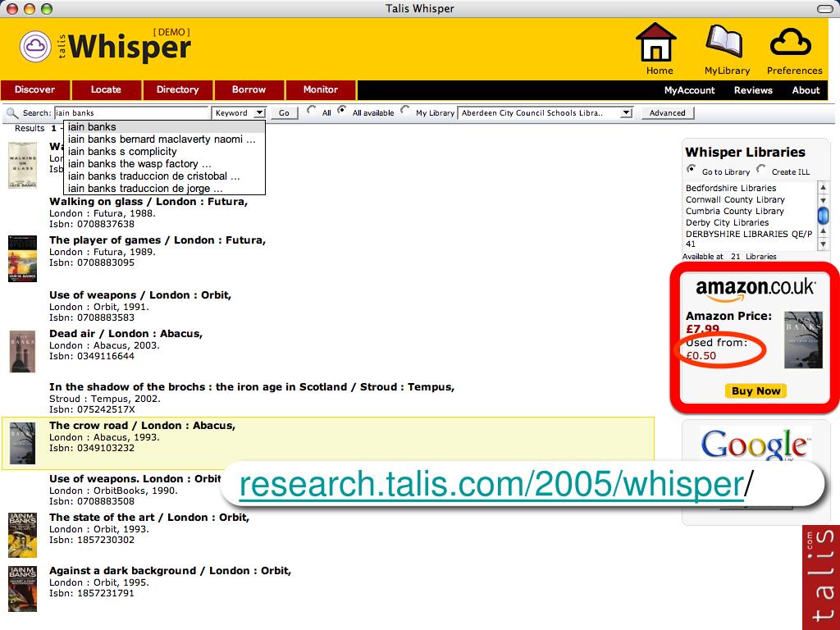This screenshot has height=630, width=840.
Task: Click the Buy Now button
Action: [x=756, y=391]
